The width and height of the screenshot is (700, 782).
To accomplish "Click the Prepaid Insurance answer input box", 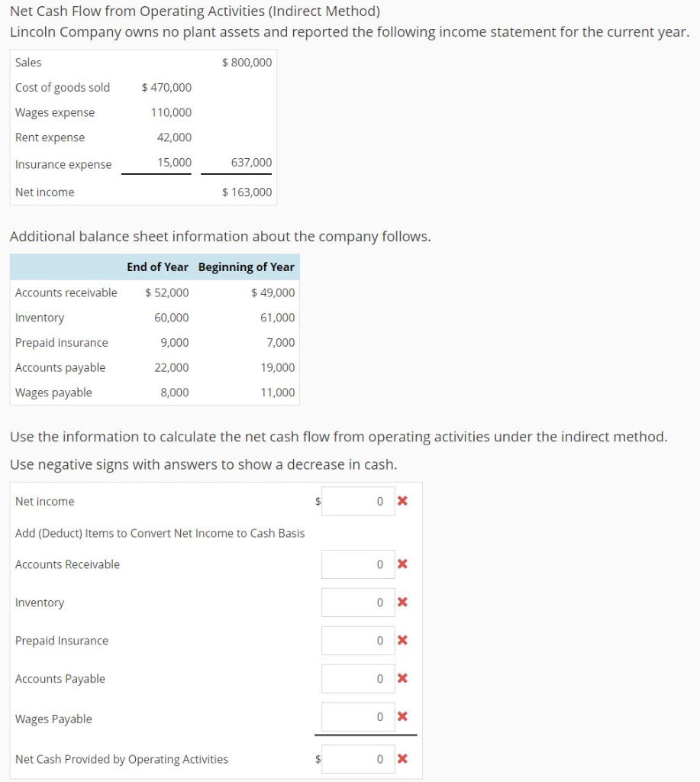I will coord(358,640).
